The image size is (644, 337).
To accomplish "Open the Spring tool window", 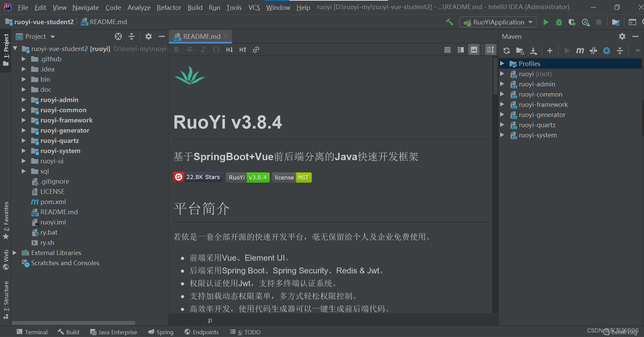I will [161, 332].
